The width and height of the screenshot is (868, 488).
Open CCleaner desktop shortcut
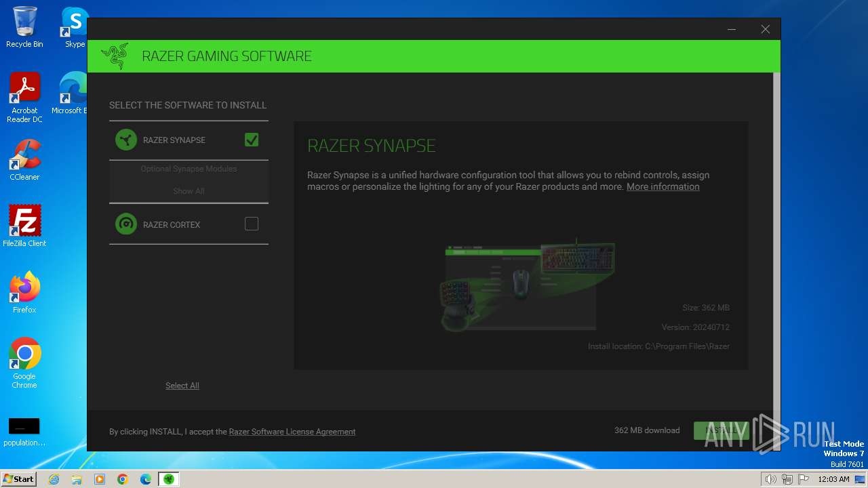(x=24, y=160)
